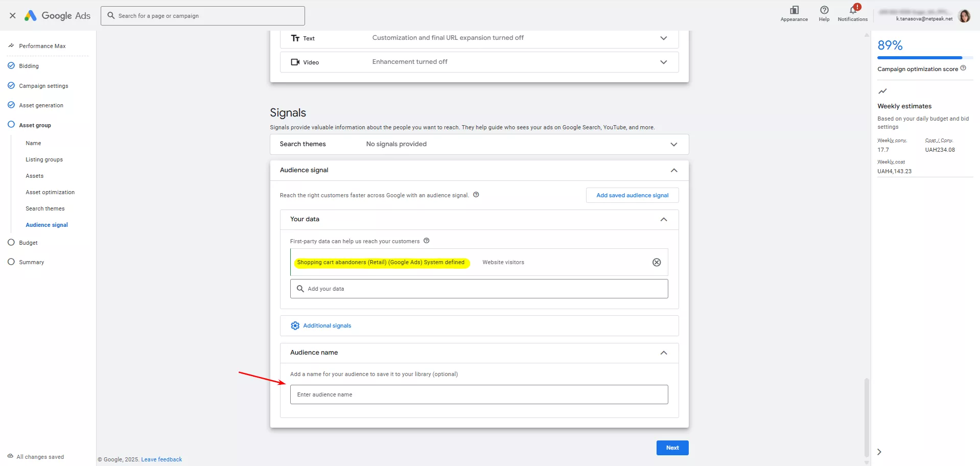Image resolution: width=980 pixels, height=466 pixels.
Task: Open the Notifications bell
Action: tap(852, 11)
